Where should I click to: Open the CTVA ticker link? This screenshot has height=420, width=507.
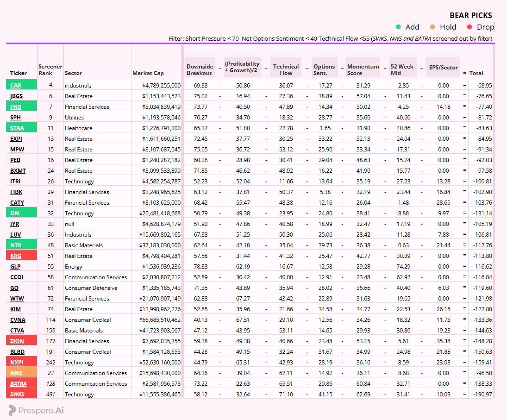click(17, 331)
